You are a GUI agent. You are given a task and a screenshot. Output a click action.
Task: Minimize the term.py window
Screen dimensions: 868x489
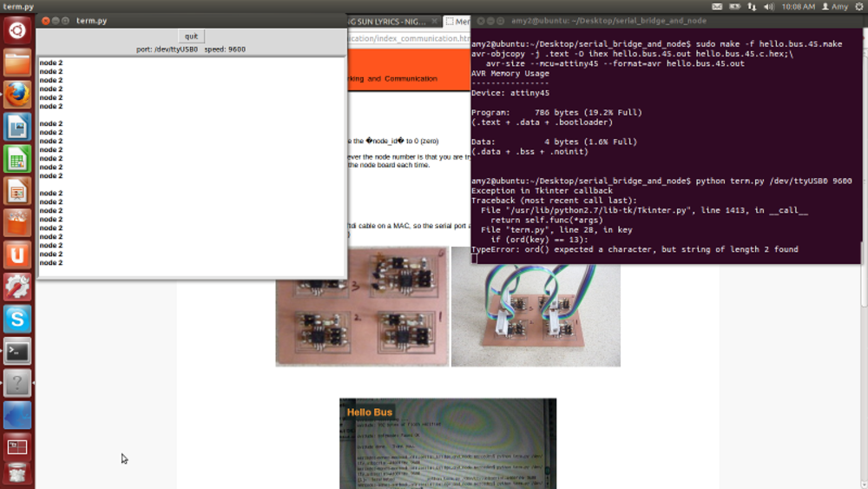pos(56,21)
